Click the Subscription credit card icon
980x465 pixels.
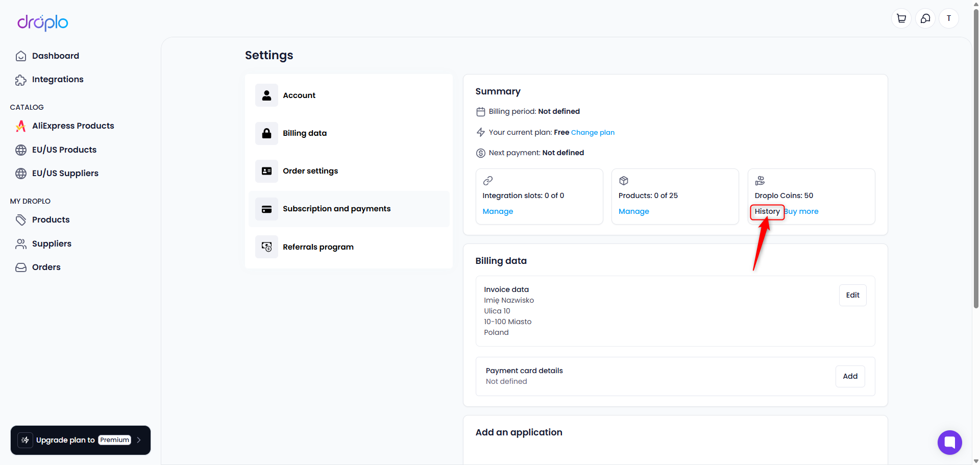(266, 209)
